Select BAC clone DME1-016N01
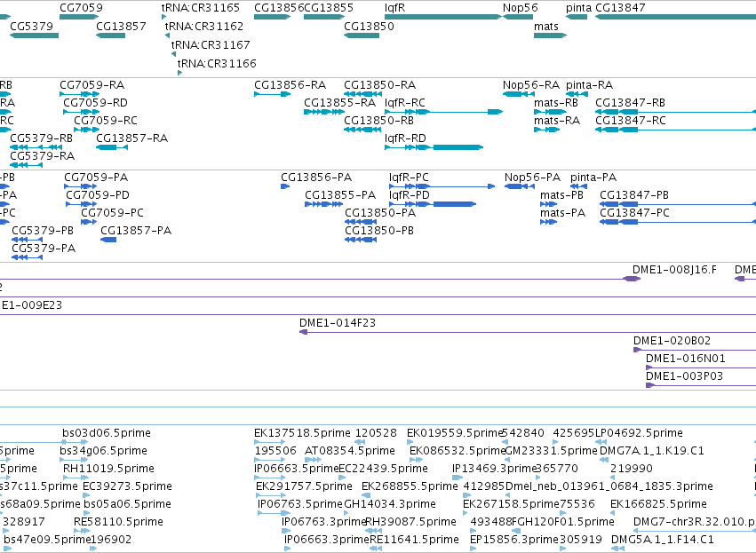Image resolution: width=756 pixels, height=553 pixels. tap(701, 368)
